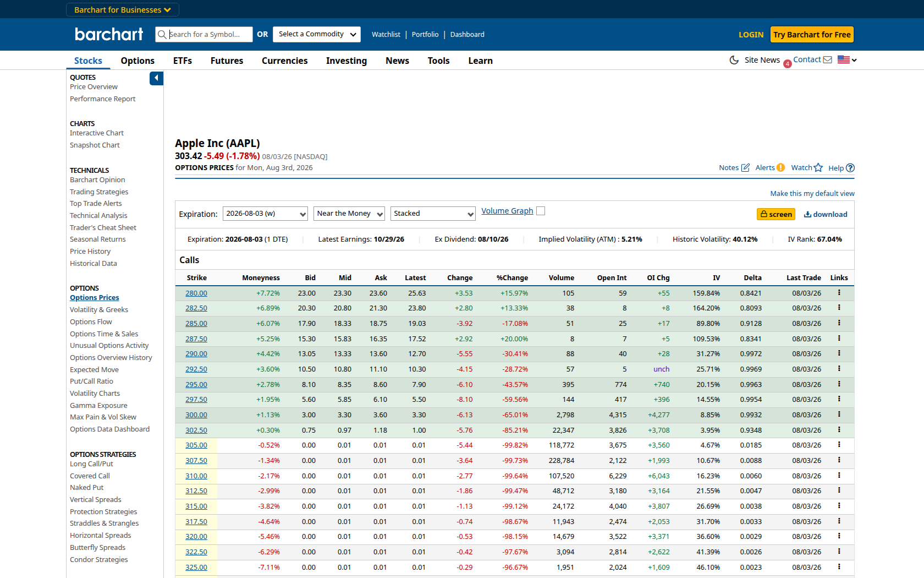Open Select a Commodity dropdown
Viewport: 924px width, 578px height.
coord(317,34)
